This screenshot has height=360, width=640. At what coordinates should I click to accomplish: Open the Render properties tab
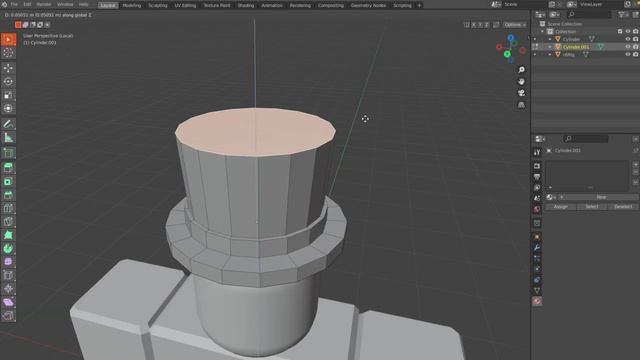pyautogui.click(x=537, y=166)
